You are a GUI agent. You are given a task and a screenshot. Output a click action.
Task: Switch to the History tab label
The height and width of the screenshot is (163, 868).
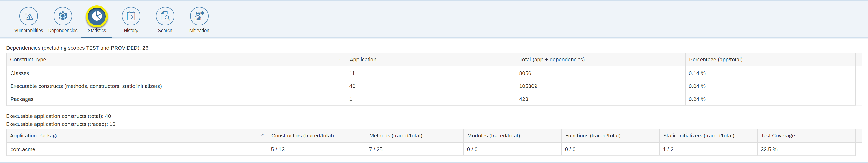(x=131, y=31)
